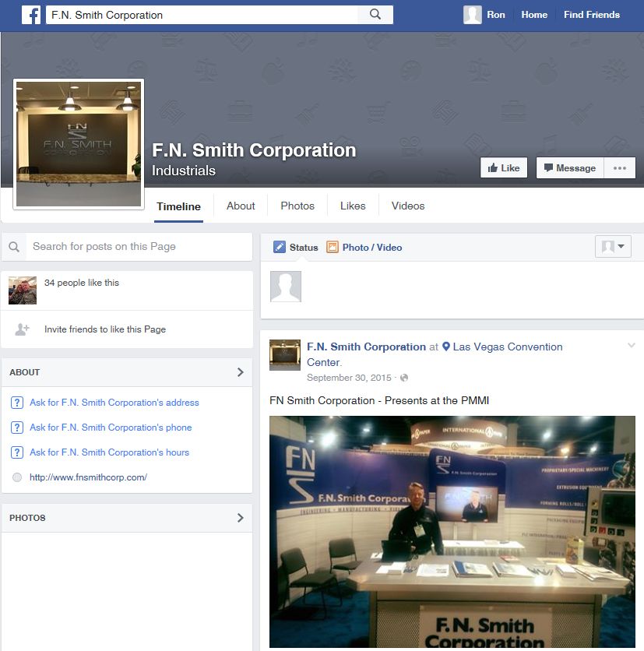
Task: Click the location pin icon in post header
Action: pyautogui.click(x=446, y=347)
